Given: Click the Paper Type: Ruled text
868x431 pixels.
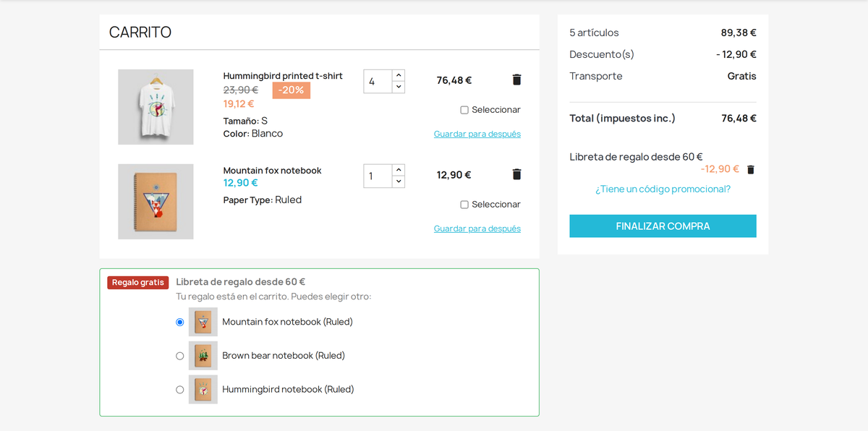Looking at the screenshot, I should pyautogui.click(x=263, y=200).
